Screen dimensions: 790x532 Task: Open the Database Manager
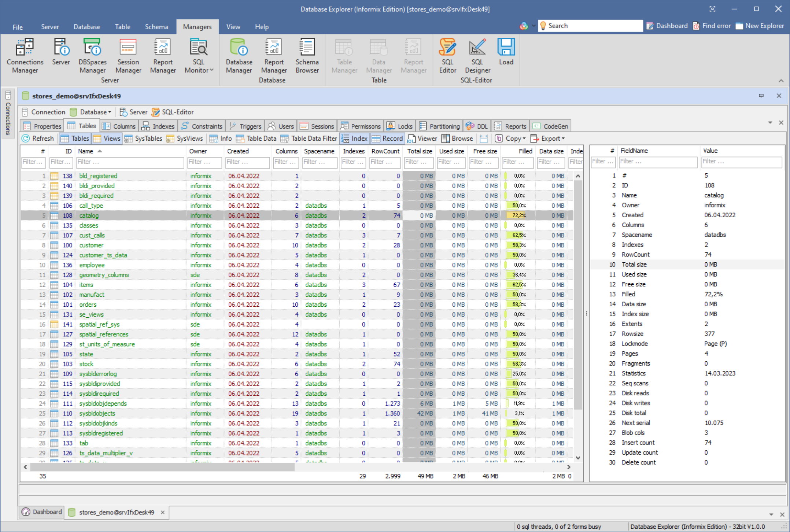(239, 56)
